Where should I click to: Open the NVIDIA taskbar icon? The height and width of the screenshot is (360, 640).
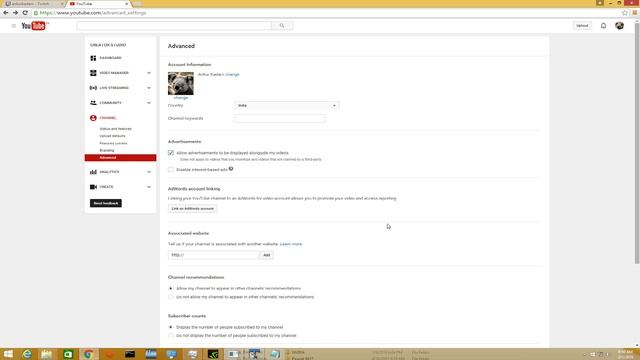(213, 354)
